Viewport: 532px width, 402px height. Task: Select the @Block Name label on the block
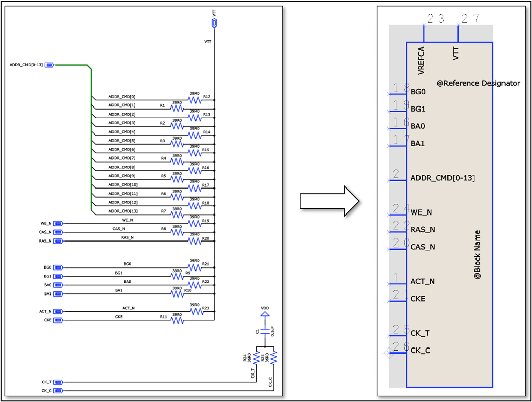[x=478, y=255]
